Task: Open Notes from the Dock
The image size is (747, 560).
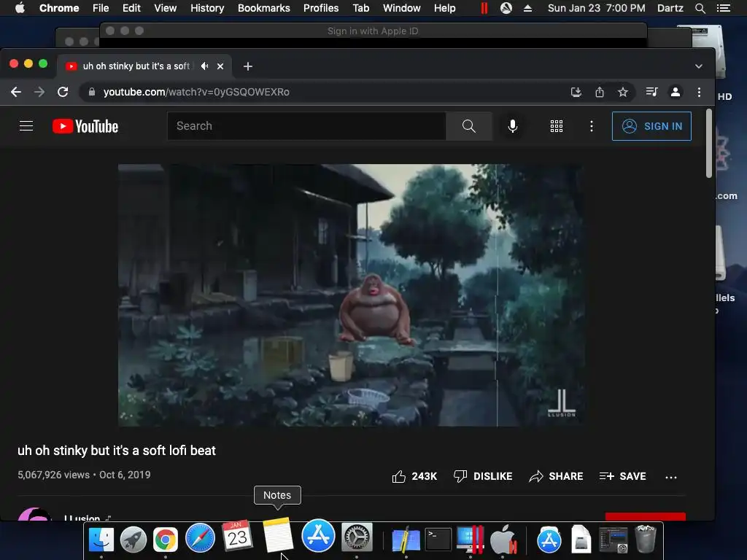Action: [x=278, y=534]
